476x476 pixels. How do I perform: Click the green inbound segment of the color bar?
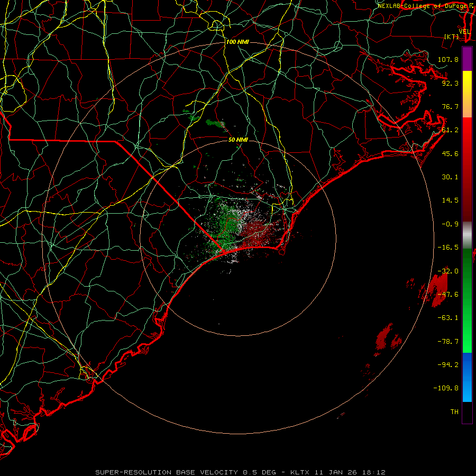click(467, 300)
